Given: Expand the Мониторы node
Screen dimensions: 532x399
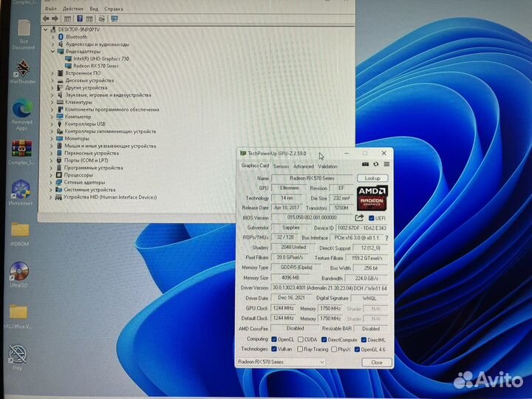Looking at the screenshot, I should coord(52,139).
